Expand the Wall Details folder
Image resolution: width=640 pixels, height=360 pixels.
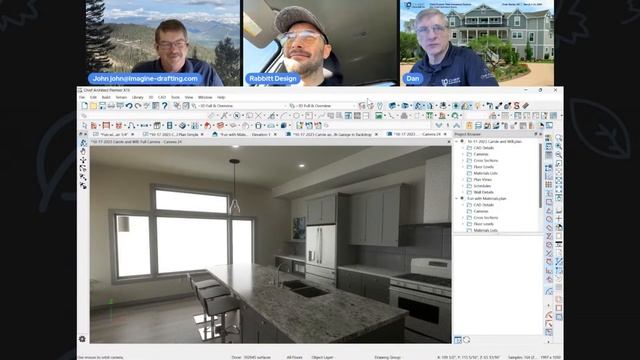pyautogui.click(x=463, y=192)
